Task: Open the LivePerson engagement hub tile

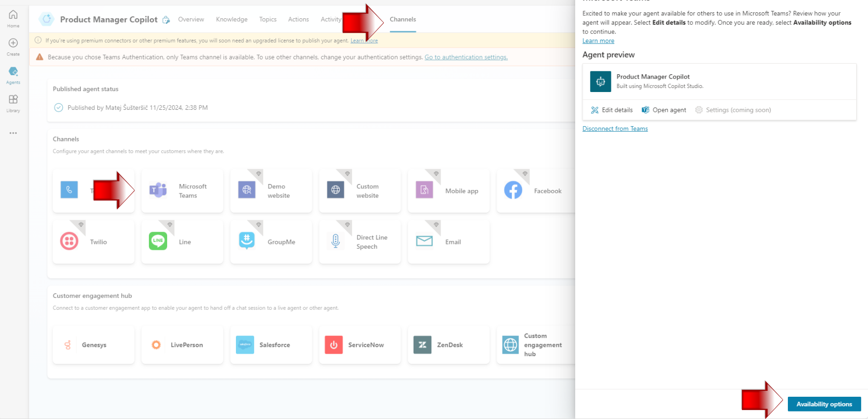Action: click(x=182, y=345)
